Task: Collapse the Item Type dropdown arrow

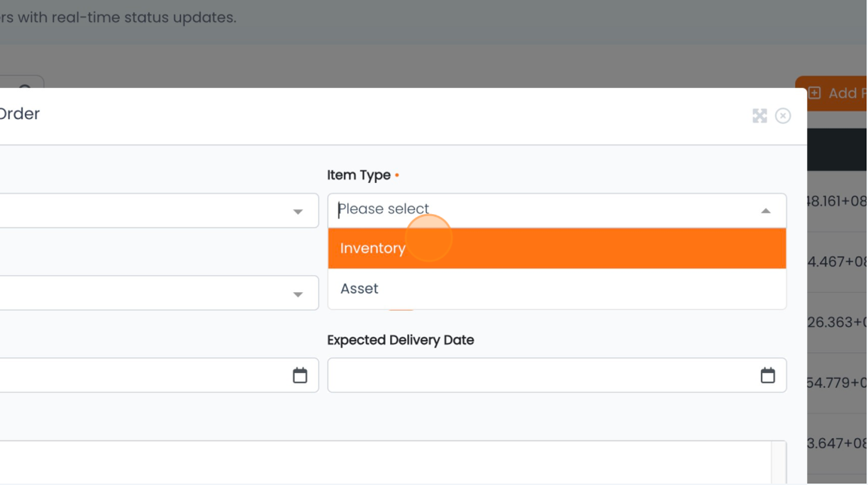Action: [x=765, y=211]
